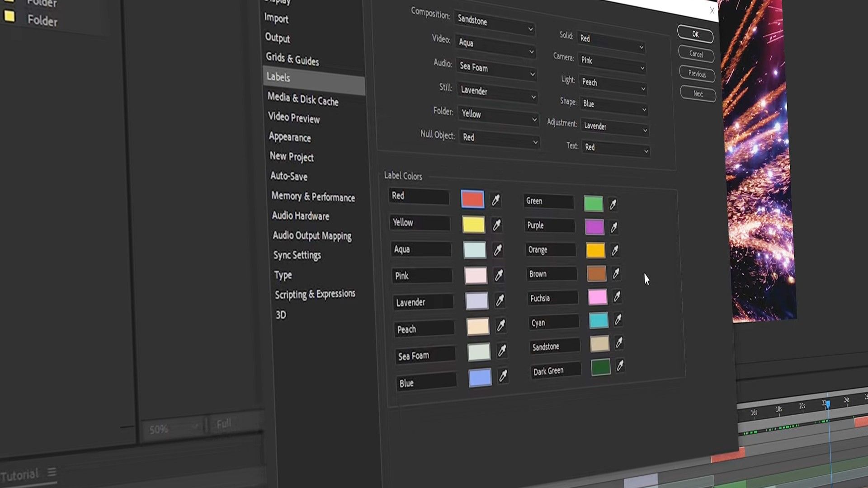Click the eyedropper beside Orange swatch
Screen dimensions: 868x488
click(x=615, y=250)
